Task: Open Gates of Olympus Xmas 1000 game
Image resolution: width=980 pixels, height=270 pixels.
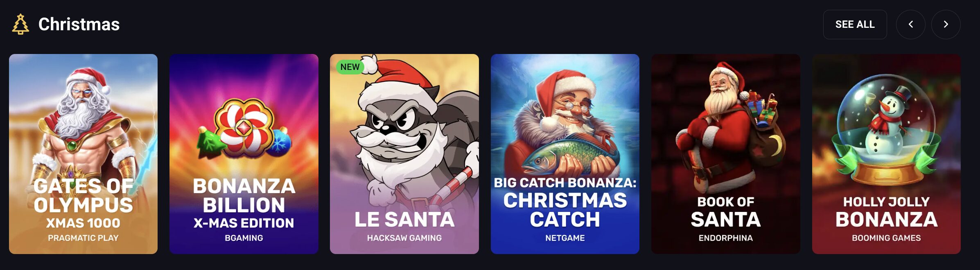Action: (83, 154)
